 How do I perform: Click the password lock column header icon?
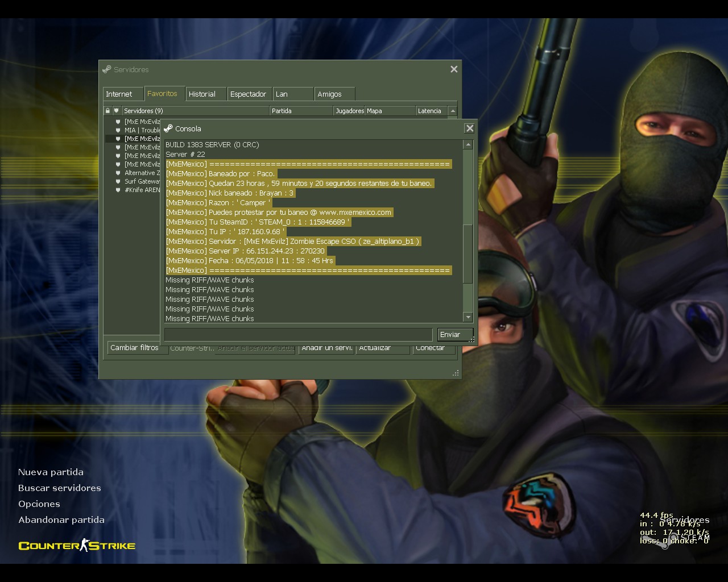click(107, 111)
